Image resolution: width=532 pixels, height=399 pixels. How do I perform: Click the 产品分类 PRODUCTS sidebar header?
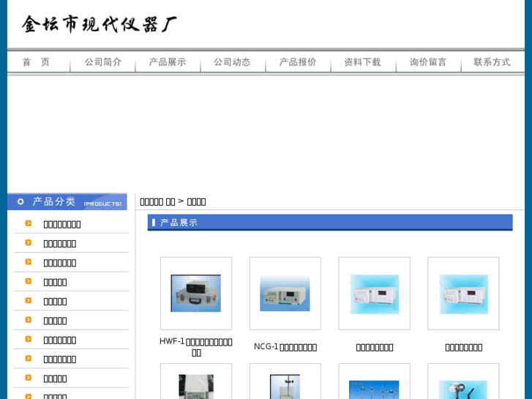click(67, 201)
